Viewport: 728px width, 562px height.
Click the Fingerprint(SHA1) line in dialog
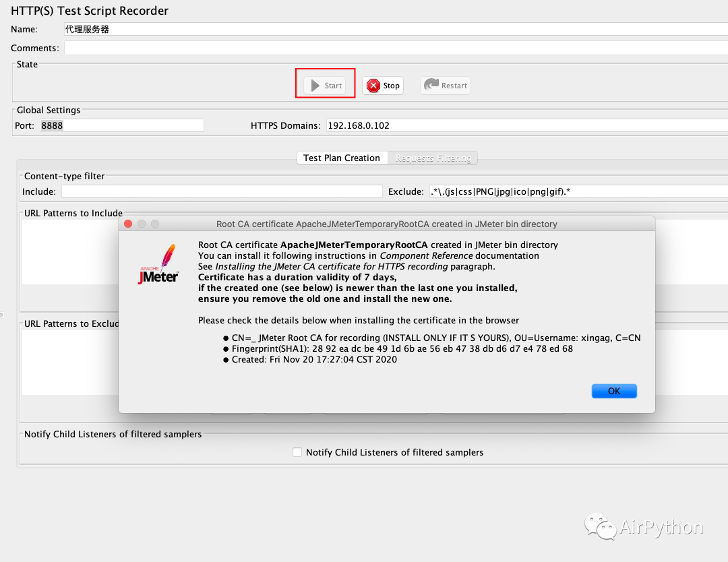tap(402, 348)
